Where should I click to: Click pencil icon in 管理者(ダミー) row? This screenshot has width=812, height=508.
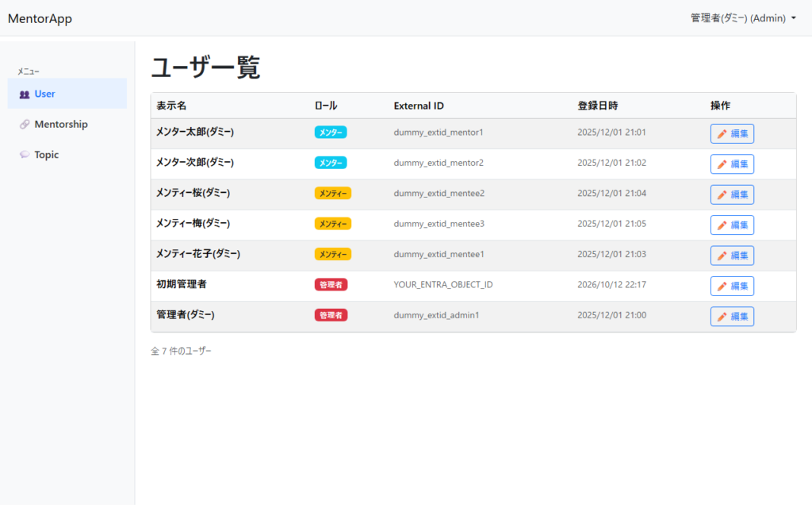(x=722, y=317)
